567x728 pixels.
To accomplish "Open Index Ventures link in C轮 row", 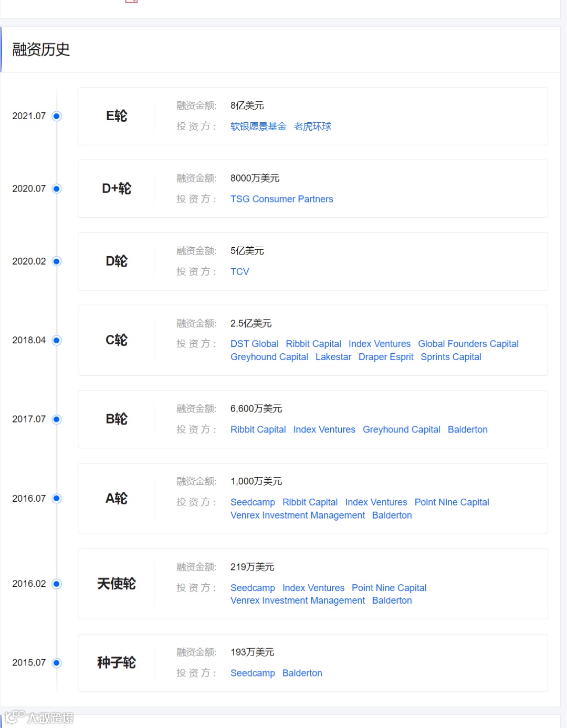I will click(x=380, y=344).
